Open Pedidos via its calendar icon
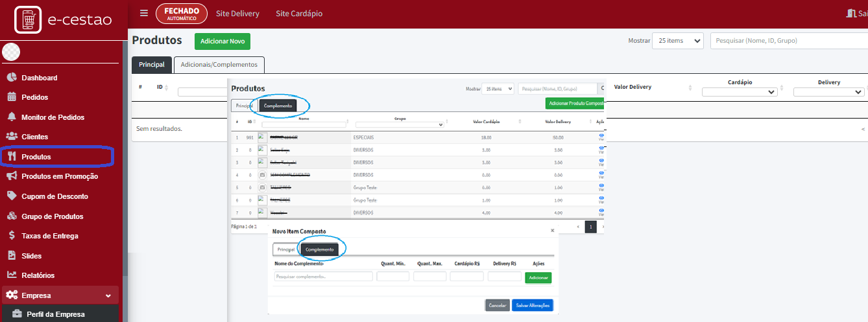 click(12, 97)
